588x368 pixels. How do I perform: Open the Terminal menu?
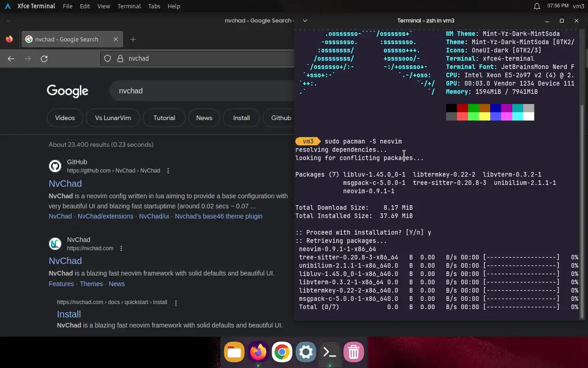click(129, 6)
